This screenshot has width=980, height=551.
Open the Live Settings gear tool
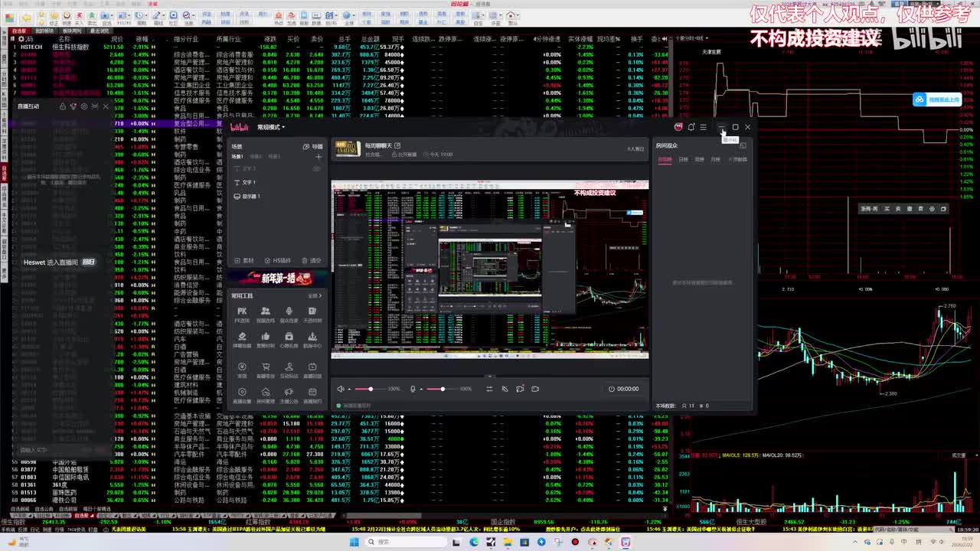[x=242, y=394]
